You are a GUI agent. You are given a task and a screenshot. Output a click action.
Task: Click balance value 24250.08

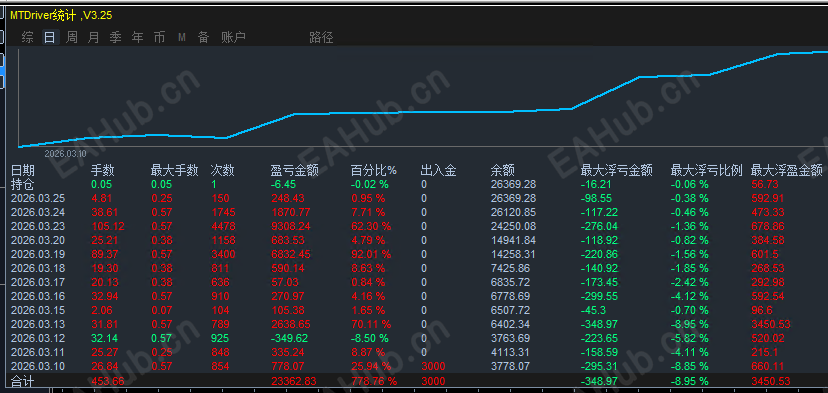513,227
